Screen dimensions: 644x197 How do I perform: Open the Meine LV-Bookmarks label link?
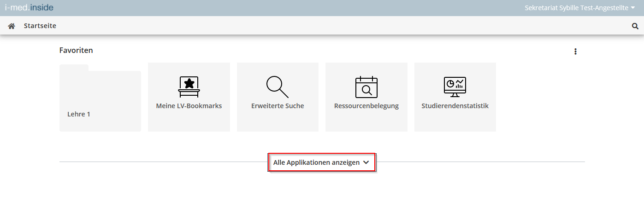click(189, 106)
